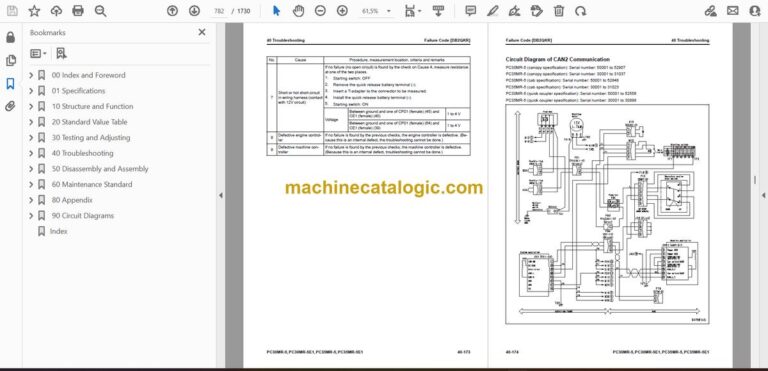The height and width of the screenshot is (371, 768).
Task: Click the find current bookmark icon
Action: pyautogui.click(x=61, y=53)
